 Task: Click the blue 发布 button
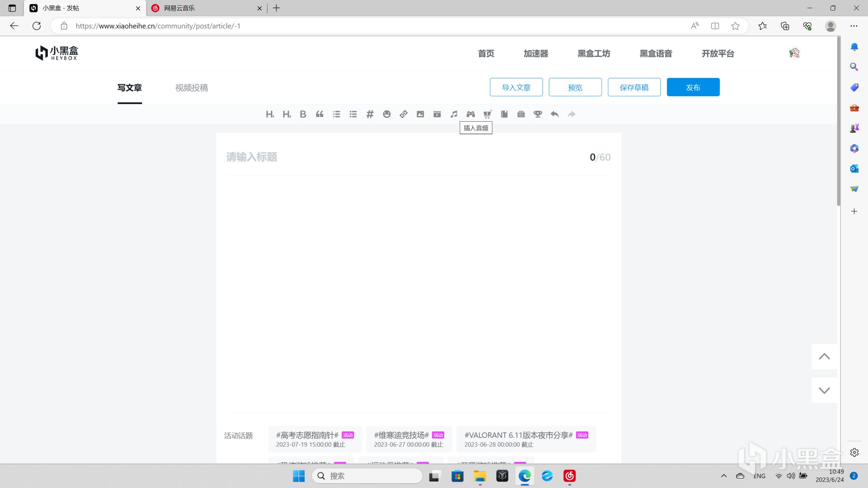[693, 87]
